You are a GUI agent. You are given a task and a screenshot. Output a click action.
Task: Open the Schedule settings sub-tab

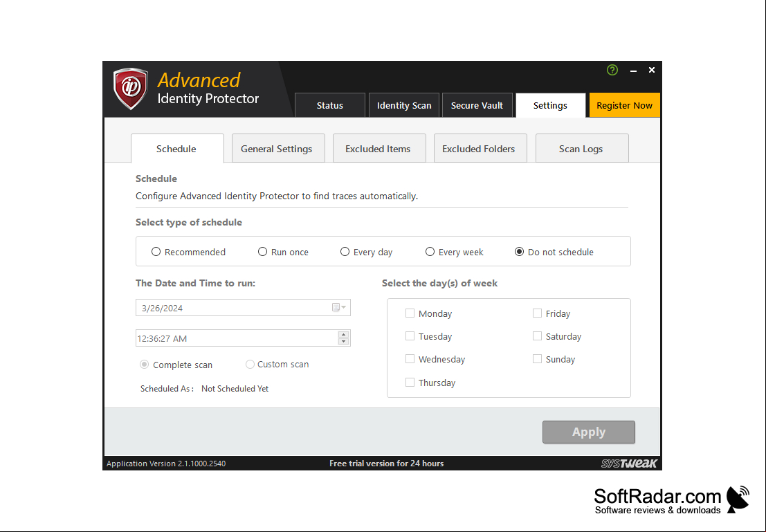pos(177,149)
